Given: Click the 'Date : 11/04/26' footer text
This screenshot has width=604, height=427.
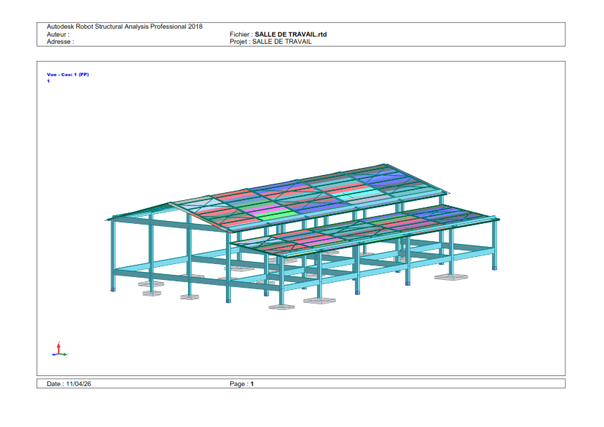Looking at the screenshot, I should click(69, 384).
